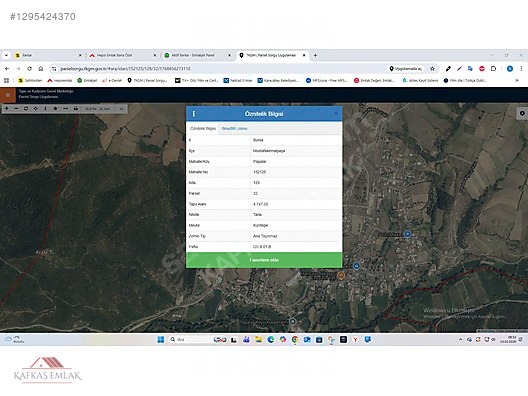
Task: Select the Mustafakemalpaşa district value
Action: tap(269, 151)
